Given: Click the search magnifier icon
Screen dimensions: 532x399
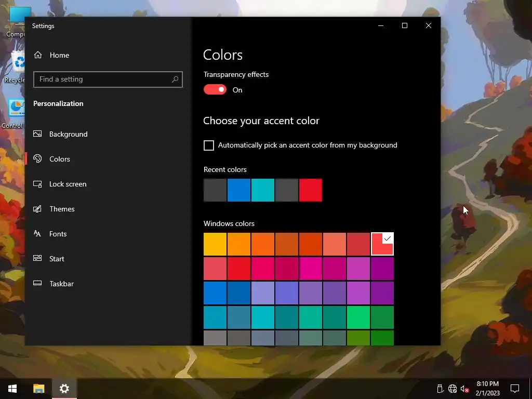Looking at the screenshot, I should 175,79.
